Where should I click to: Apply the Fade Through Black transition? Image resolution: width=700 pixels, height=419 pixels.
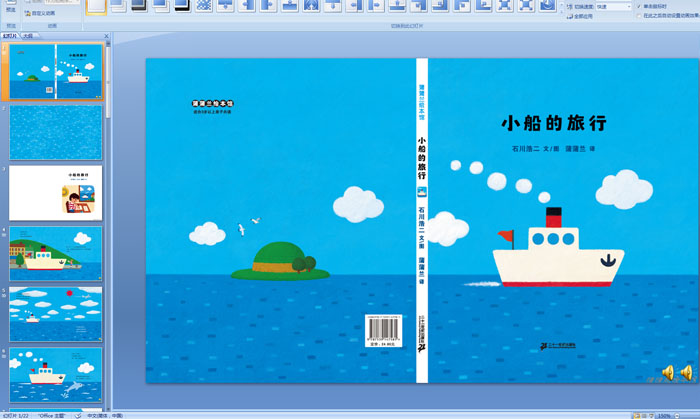(x=139, y=5)
